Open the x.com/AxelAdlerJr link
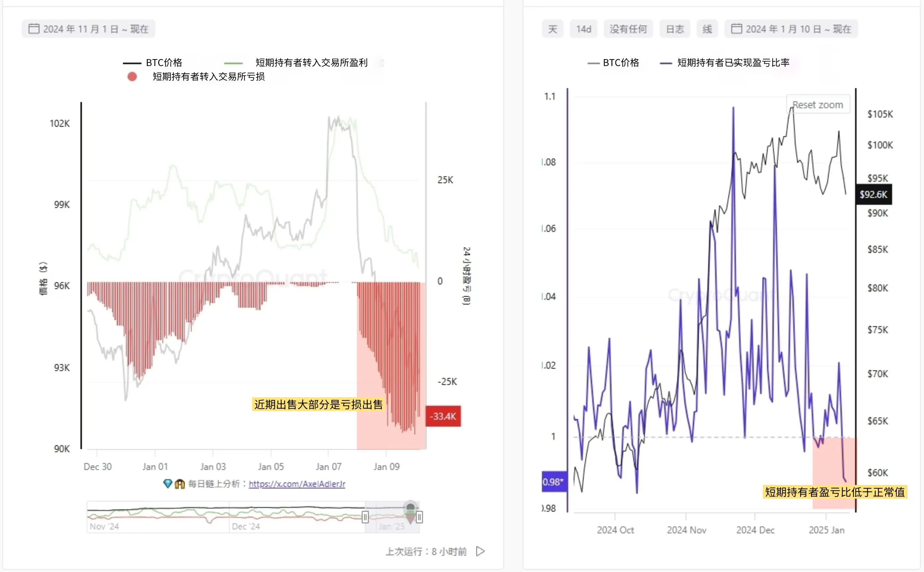 [x=297, y=484]
